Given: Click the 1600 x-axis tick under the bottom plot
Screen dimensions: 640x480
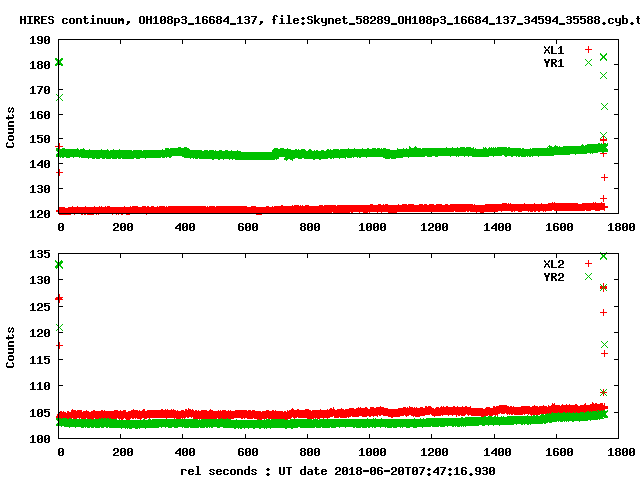Looking at the screenshot, I should click(559, 452).
